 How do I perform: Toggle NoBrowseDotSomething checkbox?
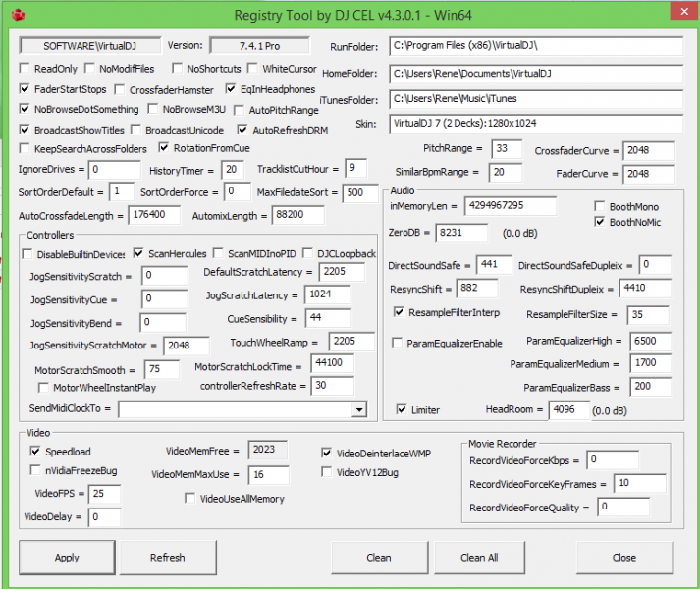25,109
